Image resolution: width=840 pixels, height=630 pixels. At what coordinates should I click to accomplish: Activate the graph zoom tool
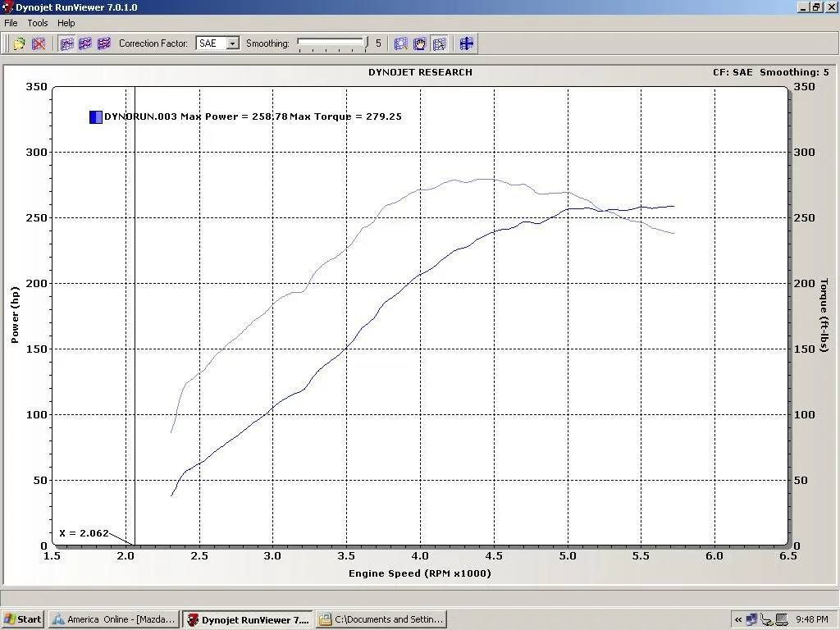click(x=400, y=43)
